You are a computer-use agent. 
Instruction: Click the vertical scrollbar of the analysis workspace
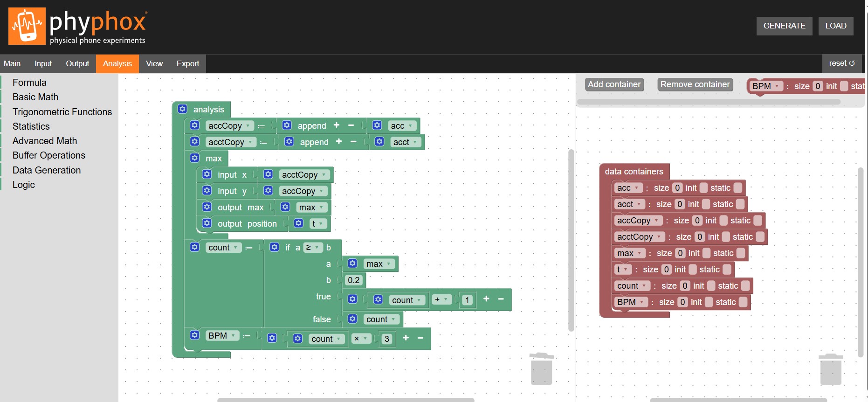point(571,240)
